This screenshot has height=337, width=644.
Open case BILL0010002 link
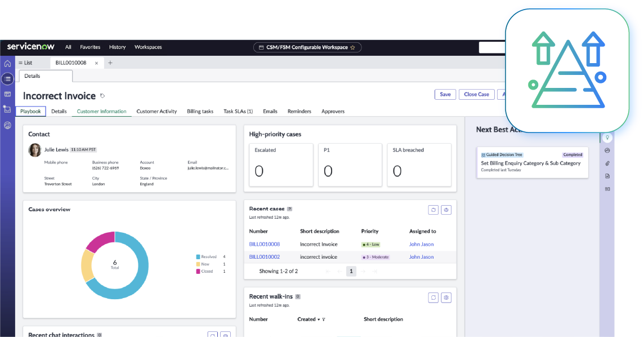pyautogui.click(x=265, y=257)
